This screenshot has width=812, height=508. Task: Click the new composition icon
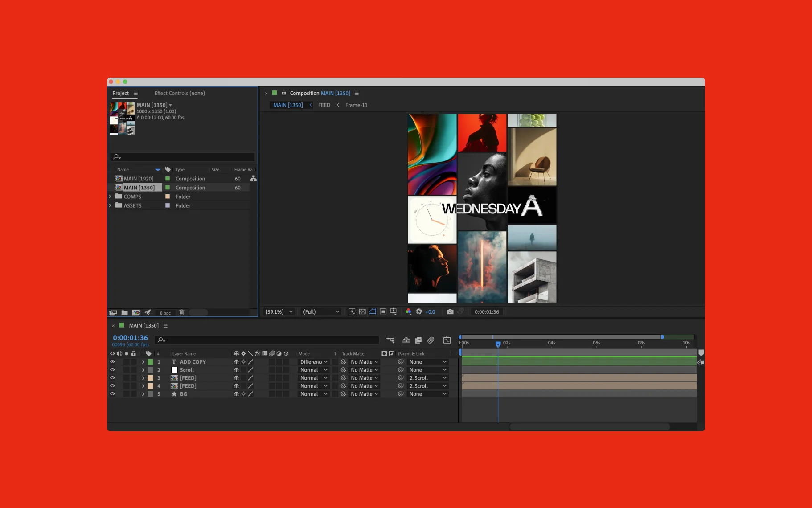(136, 313)
